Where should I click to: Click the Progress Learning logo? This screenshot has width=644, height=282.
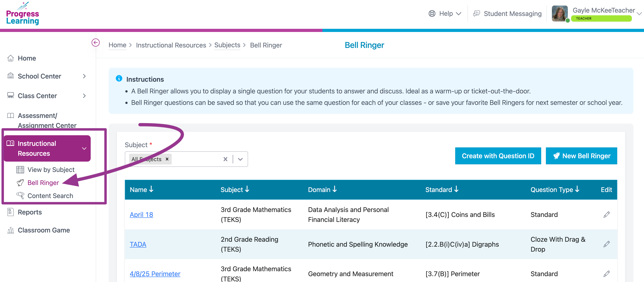(23, 14)
